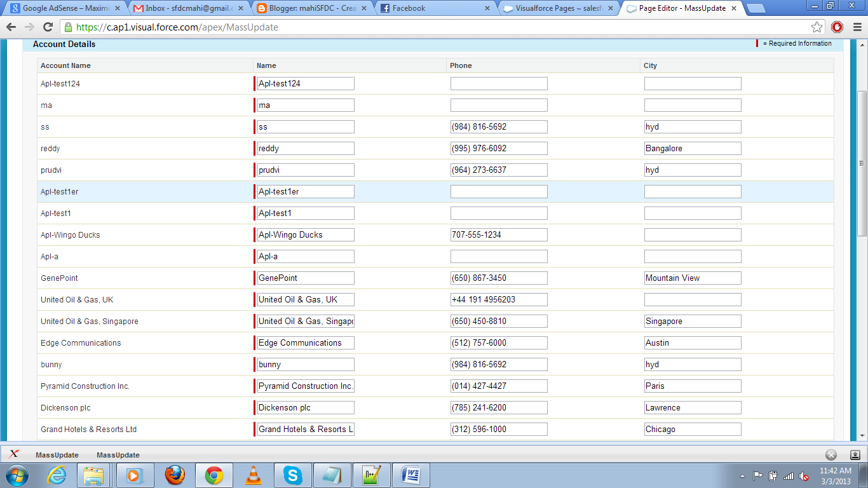The image size is (868, 488).
Task: Open Skype from the taskbar
Action: coord(293,475)
